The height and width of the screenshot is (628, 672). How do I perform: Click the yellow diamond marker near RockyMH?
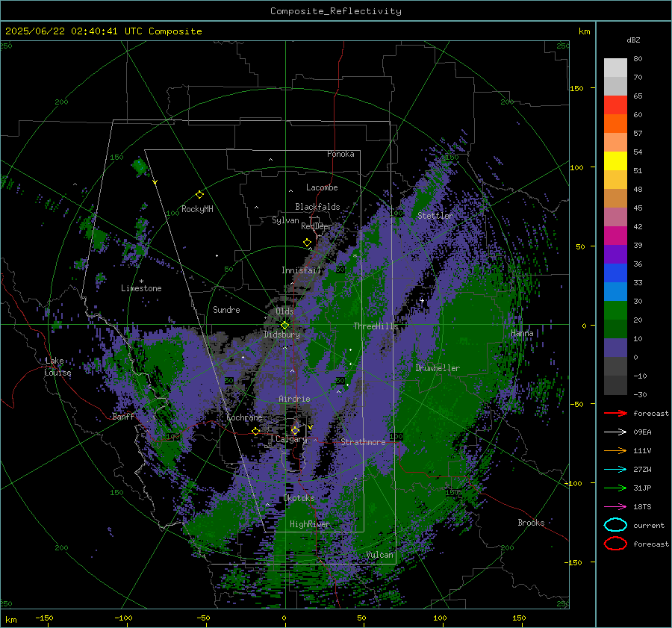(199, 195)
